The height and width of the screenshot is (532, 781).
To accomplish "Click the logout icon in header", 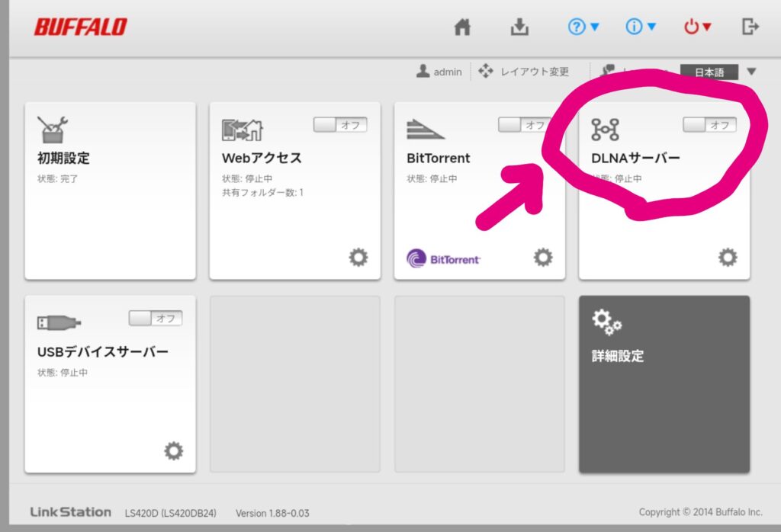I will (750, 27).
